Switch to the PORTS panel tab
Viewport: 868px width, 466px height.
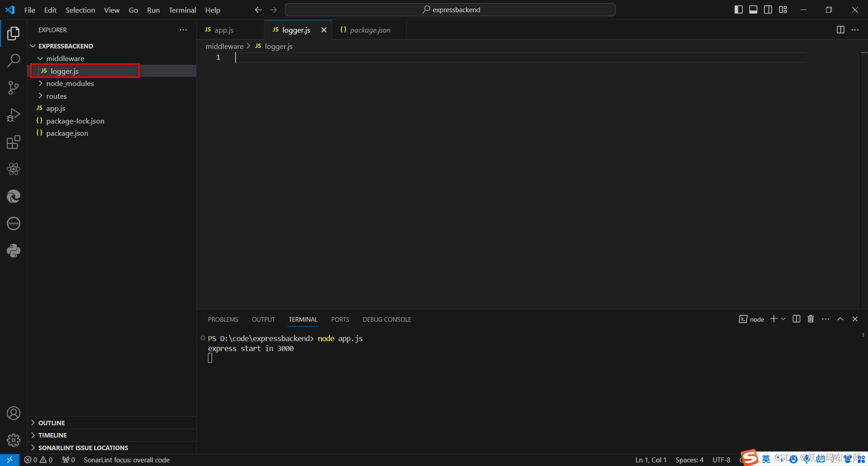point(340,319)
